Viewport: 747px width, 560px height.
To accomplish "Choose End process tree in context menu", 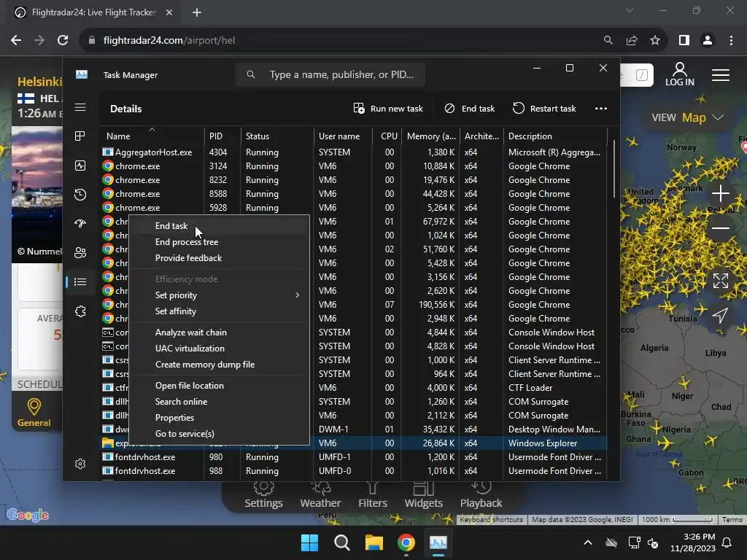I will (x=219, y=242).
